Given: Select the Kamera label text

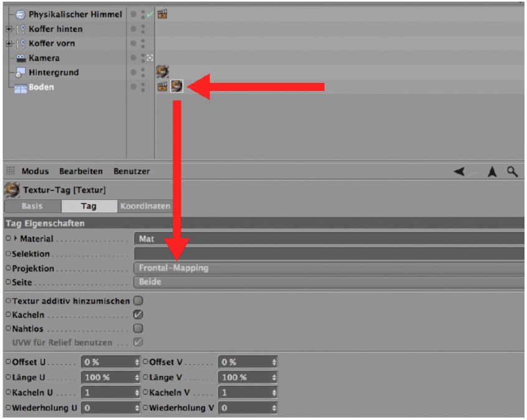Looking at the screenshot, I should 44,58.
